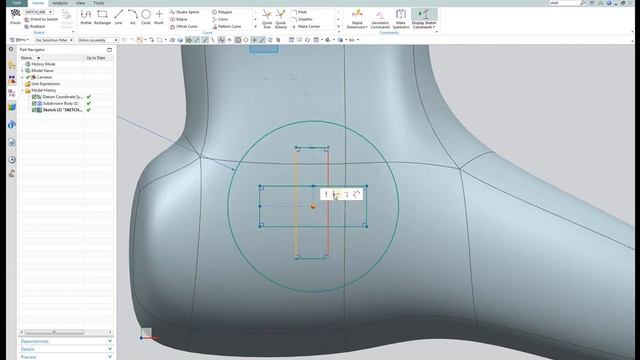Click the Rapid Dimension tool
Image resolution: width=640 pixels, height=360 pixels.
(x=357, y=20)
